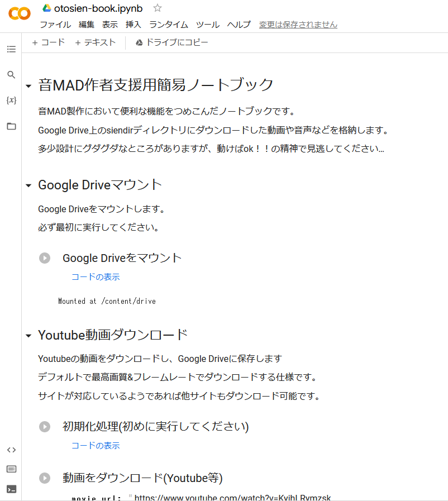The width and height of the screenshot is (448, 501).
Task: Add a code cell with + コード
Action: [49, 42]
